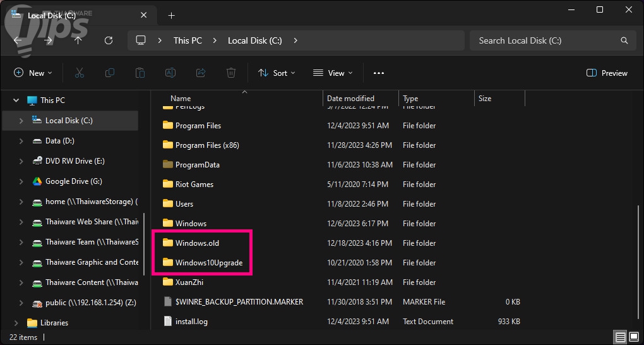Select the ProgramData folder
Image resolution: width=644 pixels, height=345 pixels.
pos(197,164)
